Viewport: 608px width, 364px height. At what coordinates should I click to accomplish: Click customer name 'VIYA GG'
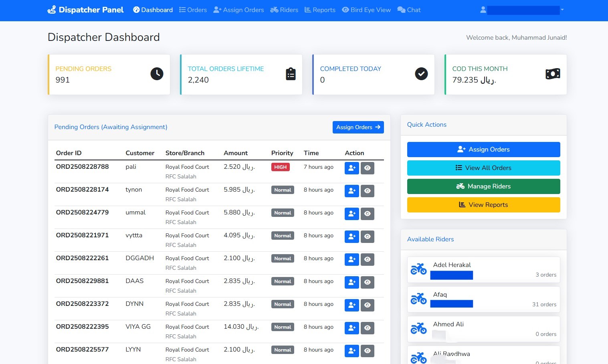tap(138, 327)
